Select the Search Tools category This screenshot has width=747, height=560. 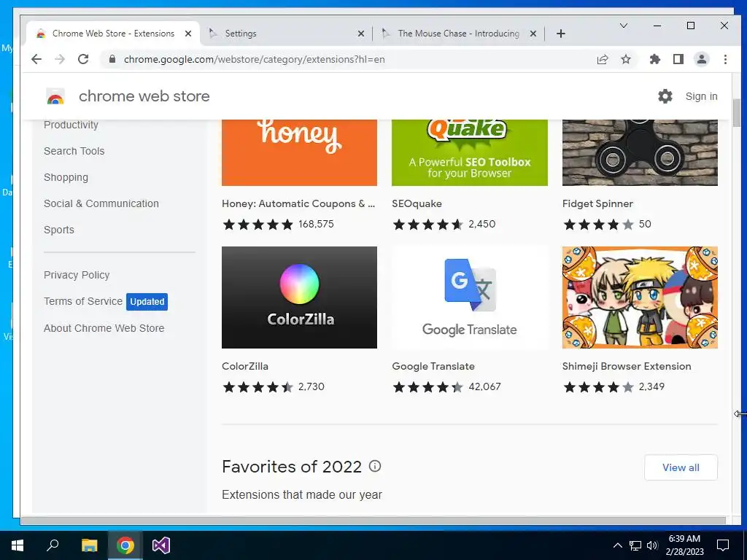click(x=74, y=151)
